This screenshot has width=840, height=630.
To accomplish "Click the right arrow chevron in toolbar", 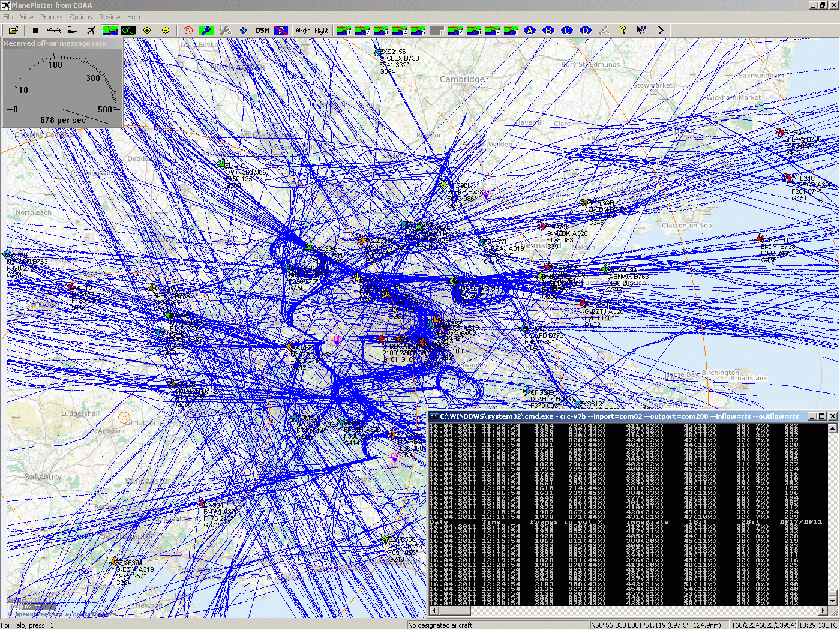I will point(661,30).
